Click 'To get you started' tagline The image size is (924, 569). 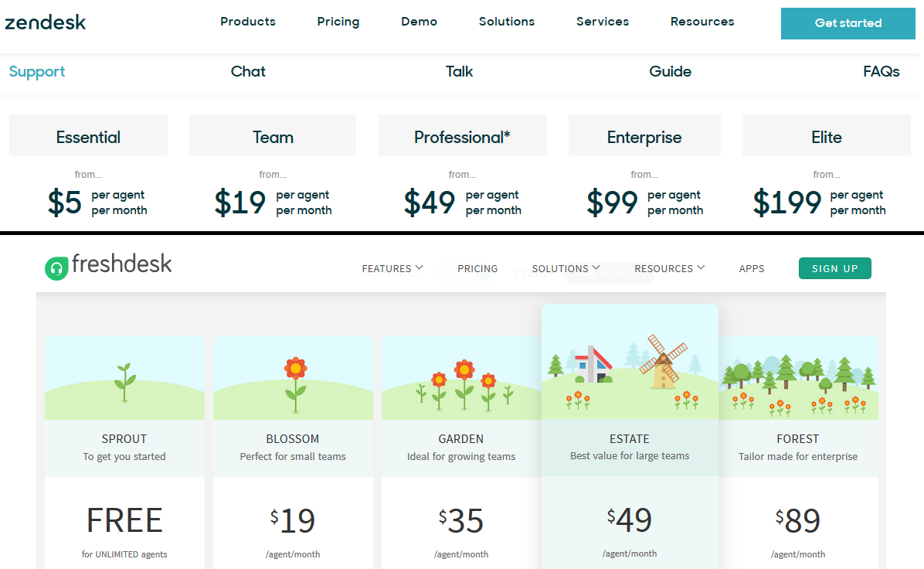point(124,456)
